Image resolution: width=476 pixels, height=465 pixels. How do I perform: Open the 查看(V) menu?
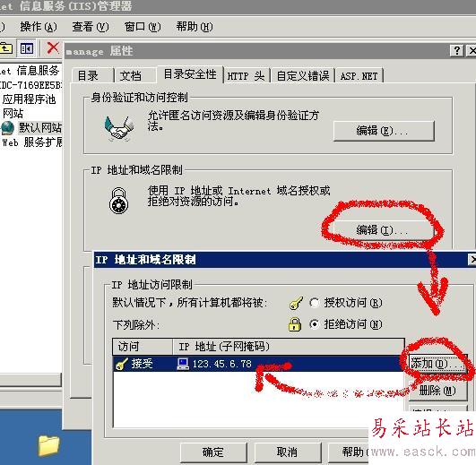[x=91, y=27]
